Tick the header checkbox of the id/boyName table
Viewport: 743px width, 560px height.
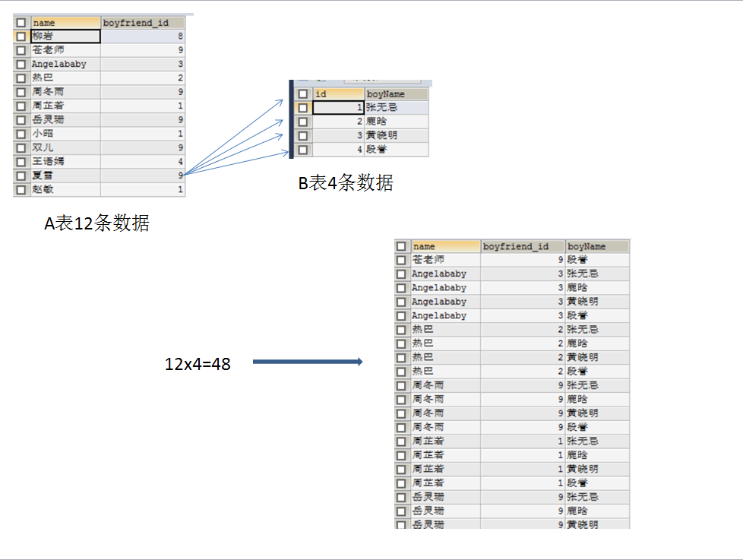(303, 93)
